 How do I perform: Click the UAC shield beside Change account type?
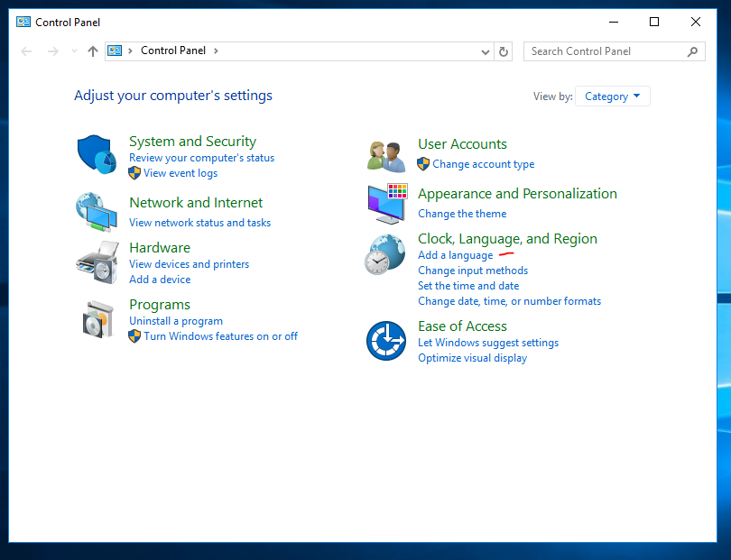tap(423, 163)
